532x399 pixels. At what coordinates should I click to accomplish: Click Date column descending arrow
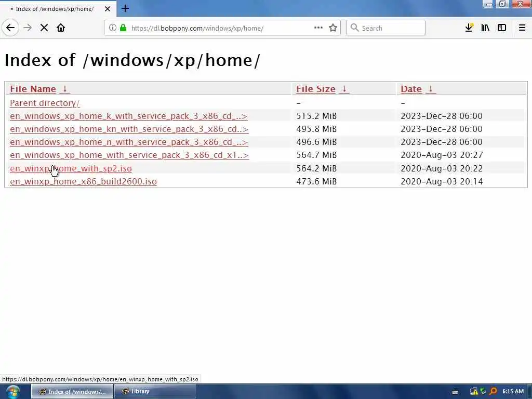(431, 89)
